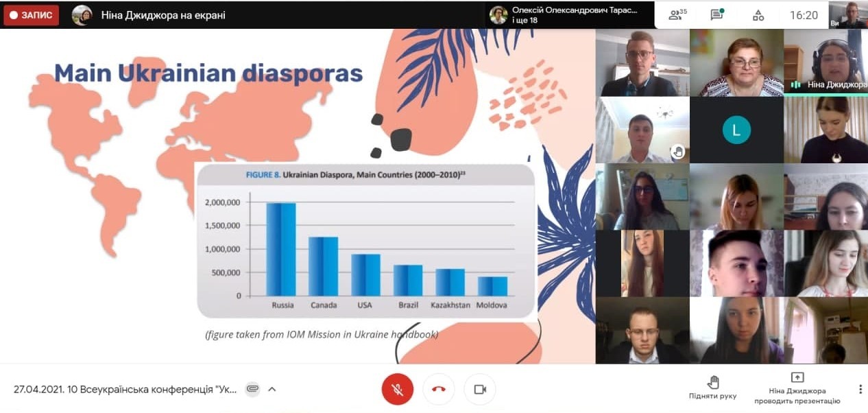Unmute the microphone with the red mic button
The image size is (868, 413).
pyautogui.click(x=397, y=389)
